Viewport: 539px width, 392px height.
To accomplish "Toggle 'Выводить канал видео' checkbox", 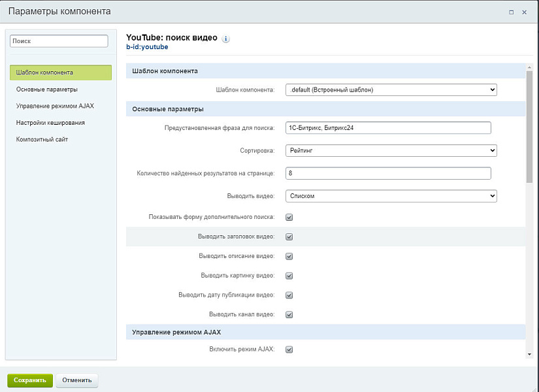I will click(x=289, y=315).
